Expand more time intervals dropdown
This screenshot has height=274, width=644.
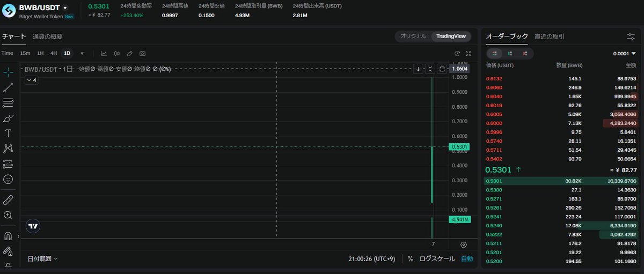[x=82, y=53]
